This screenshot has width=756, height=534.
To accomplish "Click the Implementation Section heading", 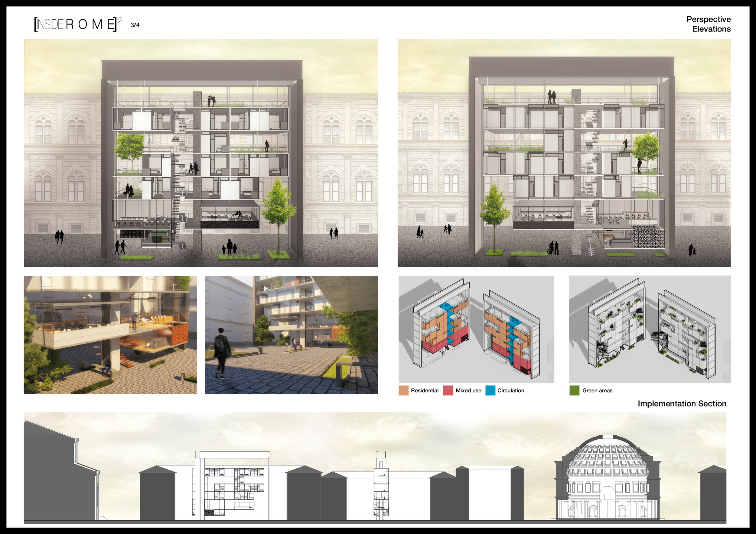I will tap(682, 404).
